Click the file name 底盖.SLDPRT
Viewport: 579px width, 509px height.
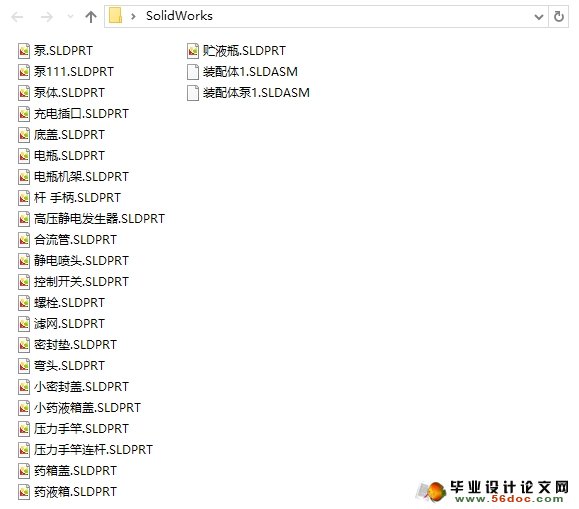point(69,135)
